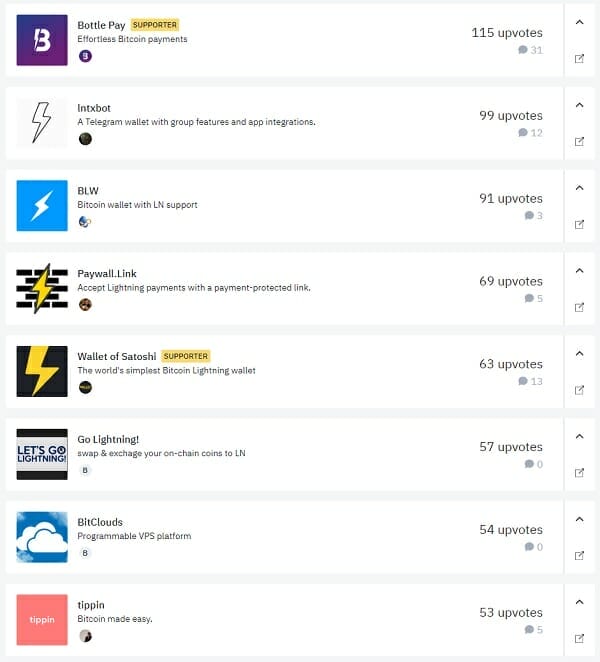The image size is (600, 662).
Task: Upvote Wallet of Satoshi with the chevron
Action: pos(579,353)
